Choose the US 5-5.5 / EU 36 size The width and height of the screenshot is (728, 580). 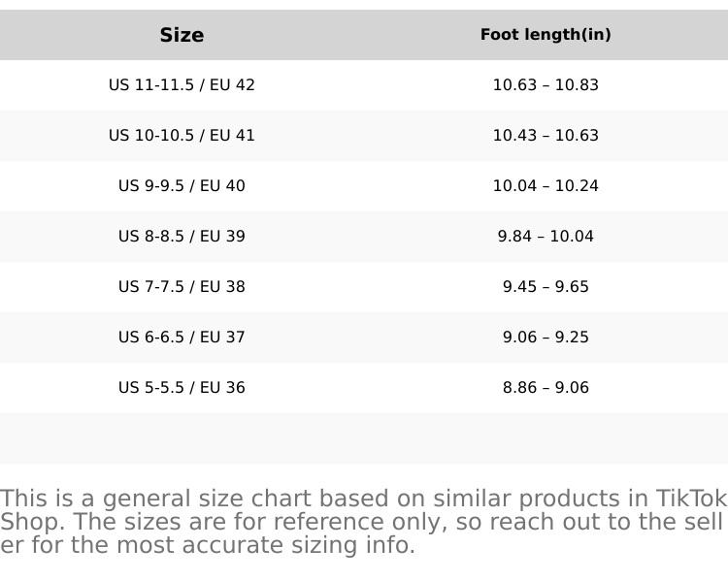tap(182, 388)
